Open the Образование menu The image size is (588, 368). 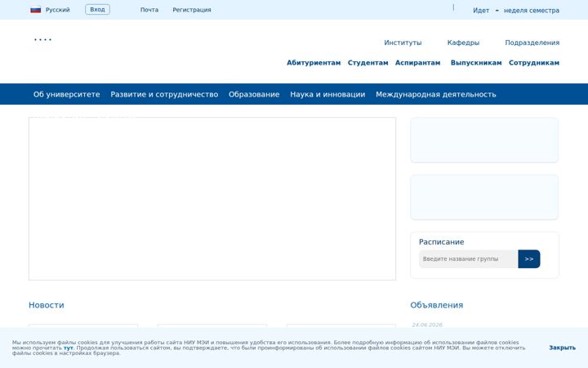[x=254, y=94]
